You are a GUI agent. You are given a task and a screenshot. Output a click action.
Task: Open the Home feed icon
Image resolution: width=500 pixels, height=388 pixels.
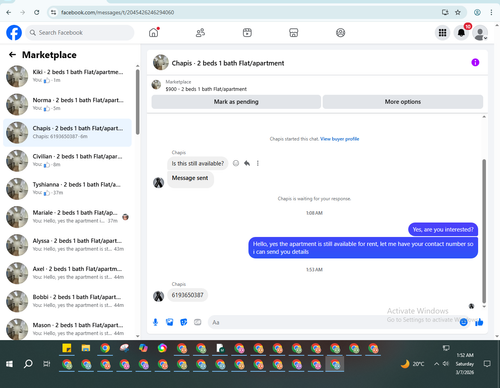154,32
